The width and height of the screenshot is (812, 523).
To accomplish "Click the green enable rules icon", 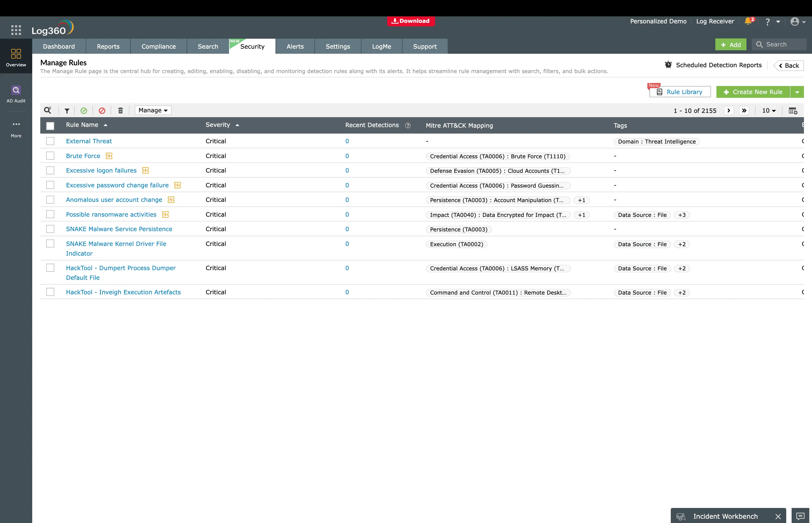I will point(84,111).
